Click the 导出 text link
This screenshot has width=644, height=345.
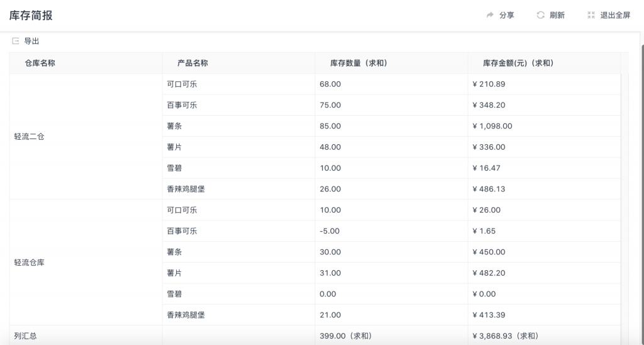click(31, 41)
